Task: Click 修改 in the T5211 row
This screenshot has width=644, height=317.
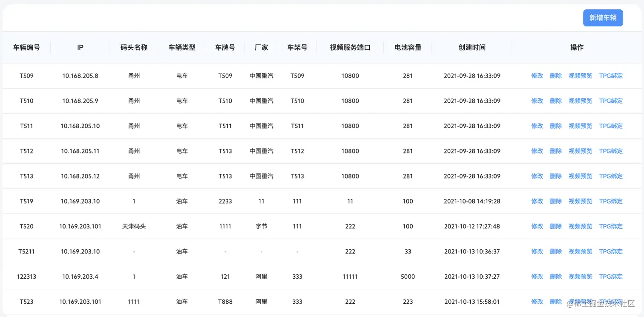Action: 537,252
